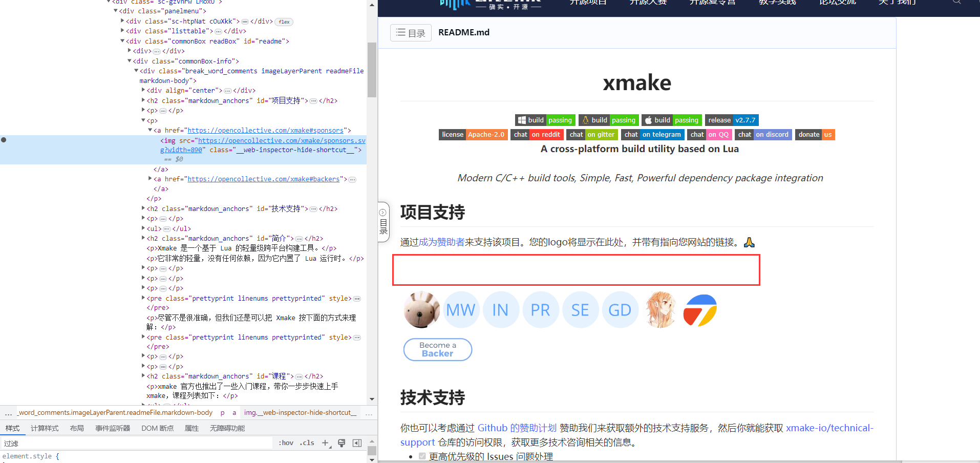
Task: Expand the h2 id 简介 node
Action: coord(143,238)
